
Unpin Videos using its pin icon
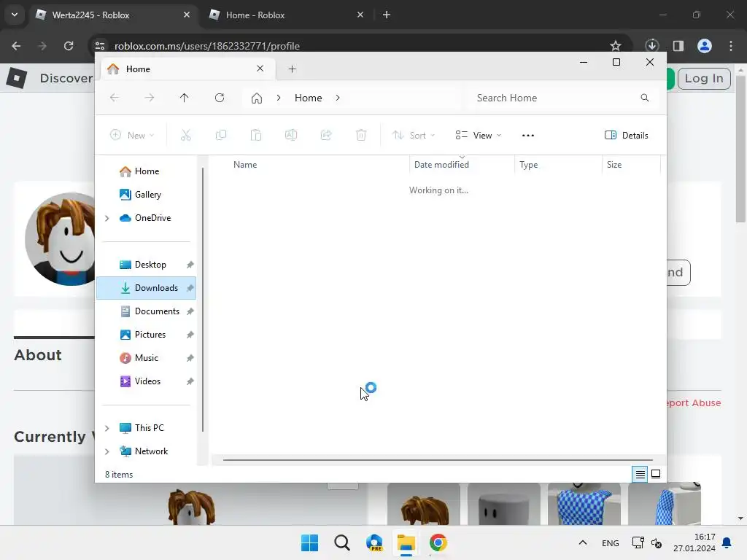190,381
